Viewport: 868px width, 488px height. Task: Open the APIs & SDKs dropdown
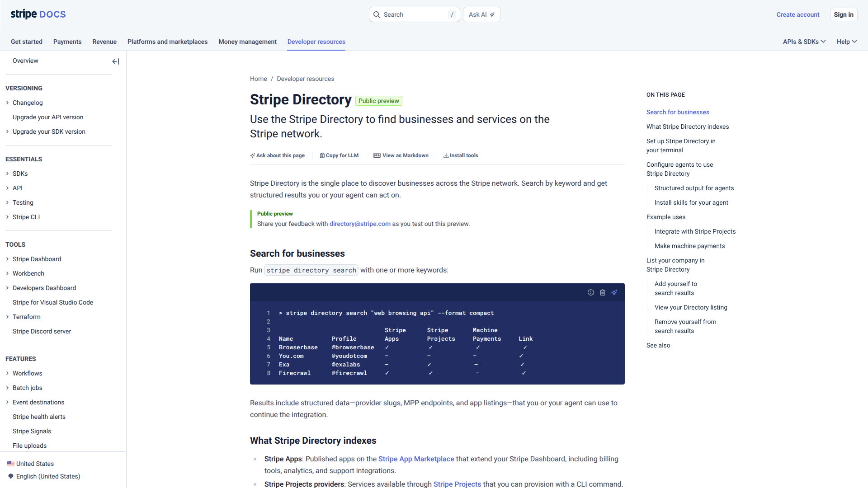804,42
